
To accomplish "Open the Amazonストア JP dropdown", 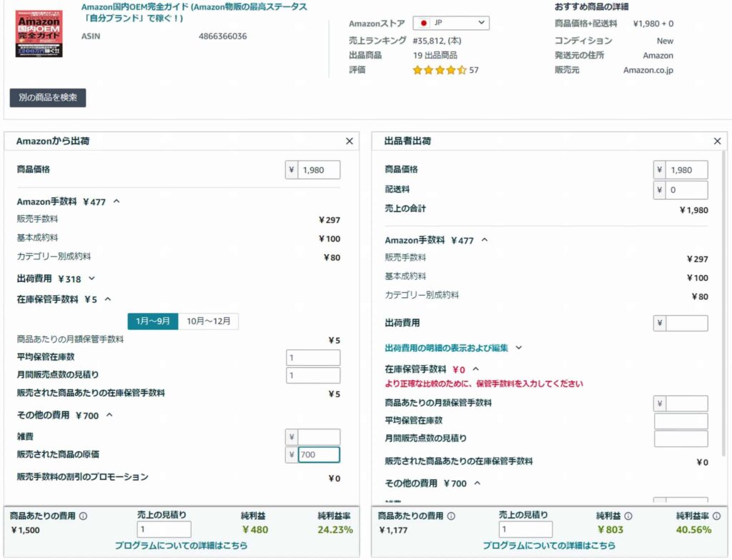I will [x=451, y=23].
